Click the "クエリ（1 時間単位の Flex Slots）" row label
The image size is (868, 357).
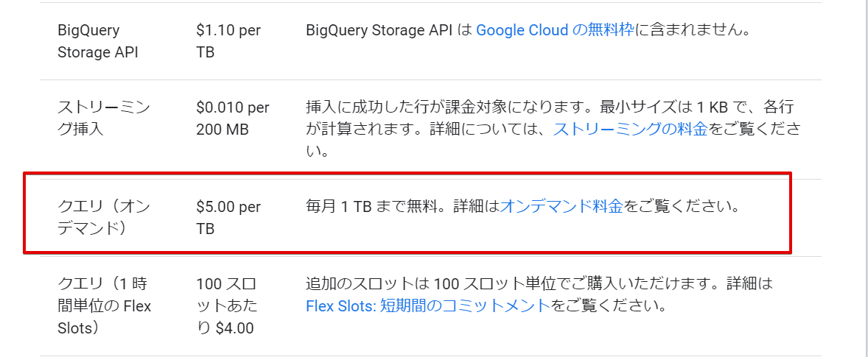click(x=104, y=305)
